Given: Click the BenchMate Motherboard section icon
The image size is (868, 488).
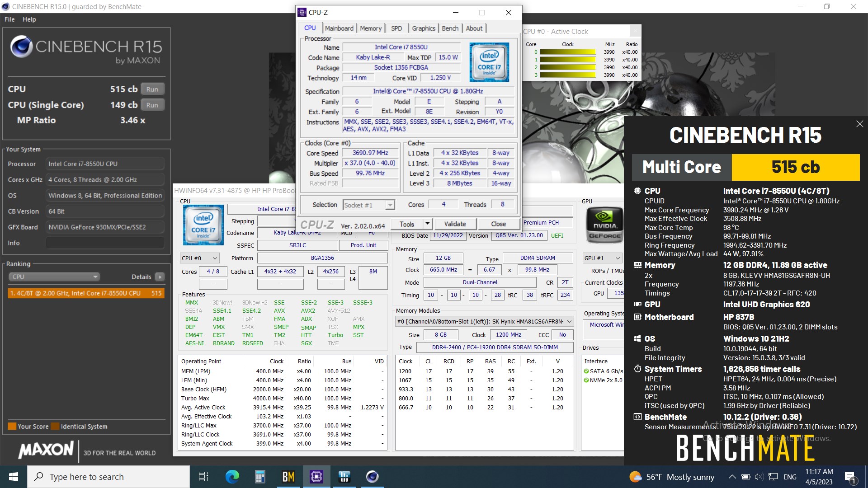Looking at the screenshot, I should pos(637,317).
